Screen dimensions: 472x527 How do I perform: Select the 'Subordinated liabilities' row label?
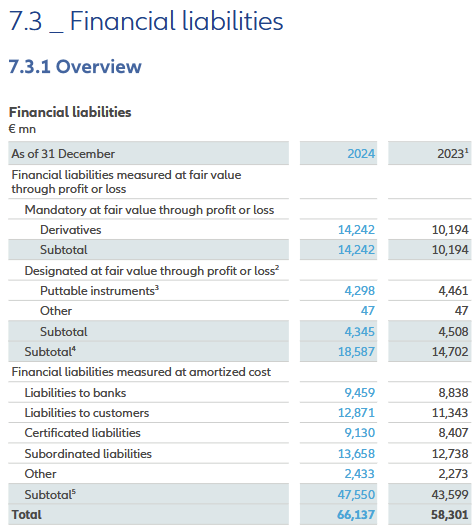coord(88,454)
